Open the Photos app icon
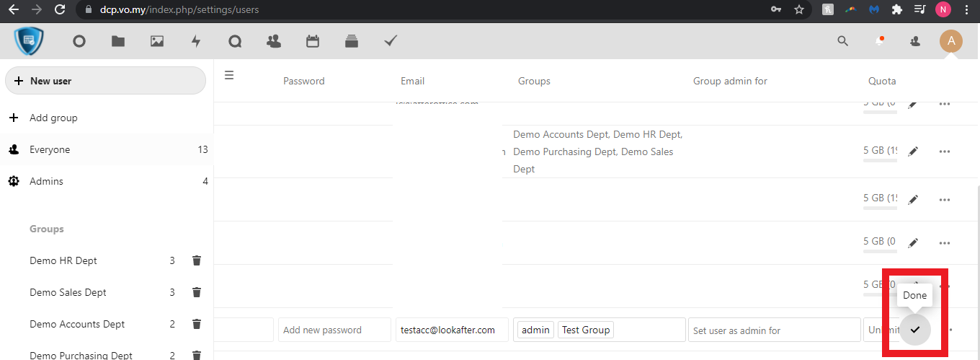The image size is (980, 360). click(157, 41)
